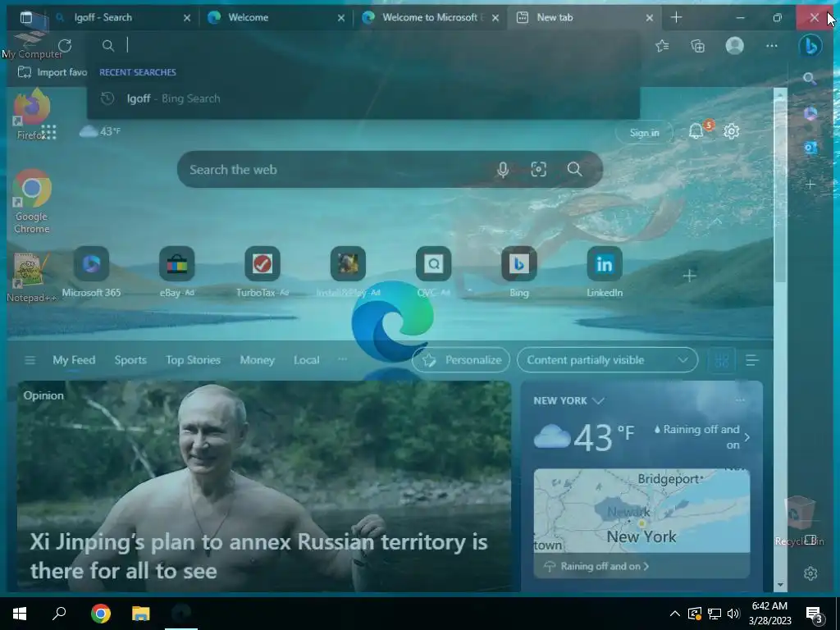Open the Bing quick link

(519, 272)
